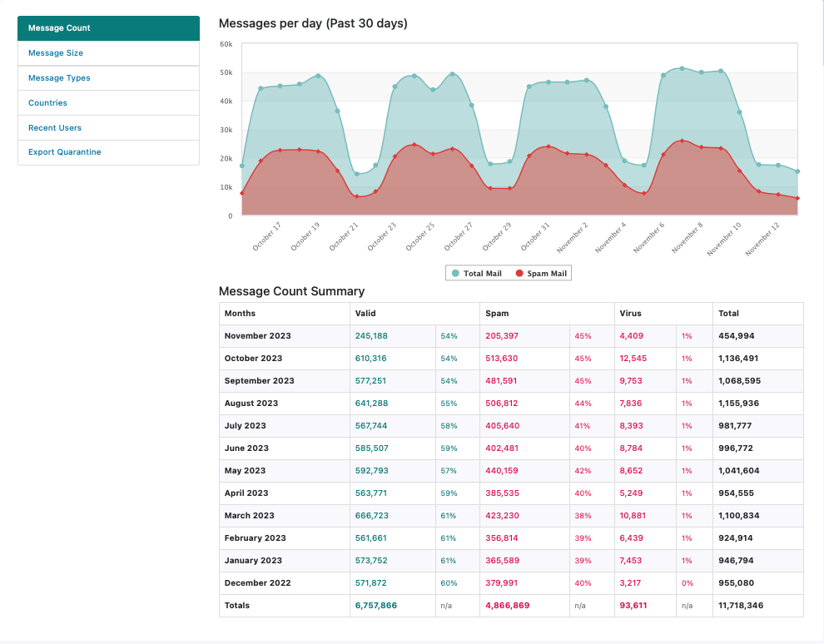Click valid count 245,188
The height and width of the screenshot is (644, 824).
[371, 335]
